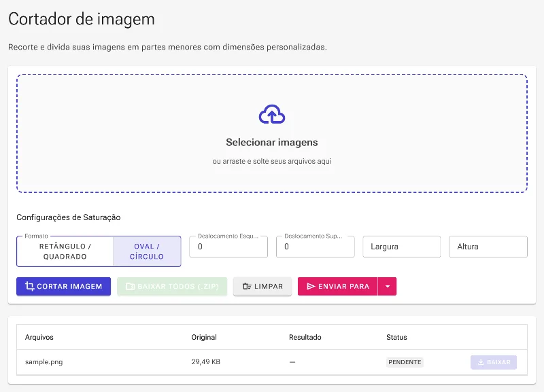Click the clear-list icon in Limpar

pyautogui.click(x=247, y=286)
